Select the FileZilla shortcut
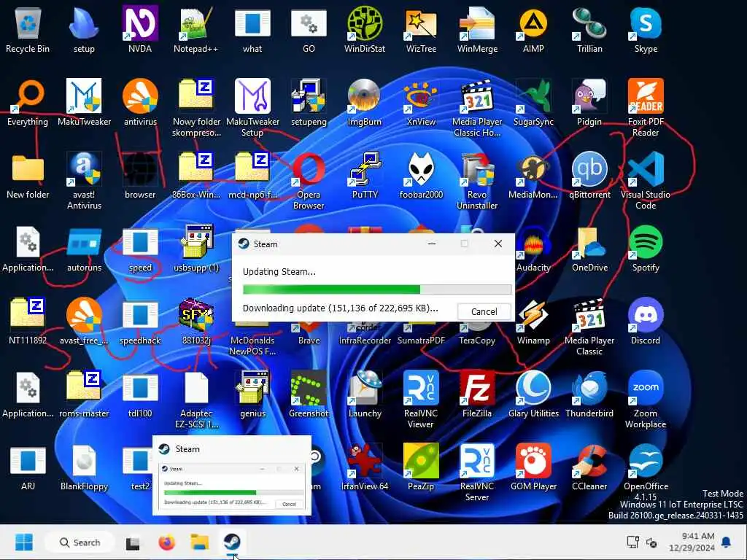Screen dimensions: 747x560 (x=477, y=394)
